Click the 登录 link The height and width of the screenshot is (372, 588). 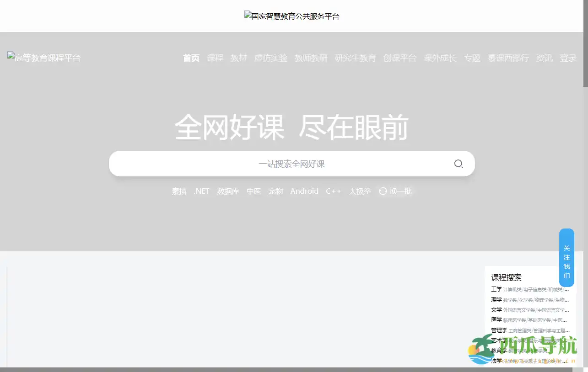568,58
